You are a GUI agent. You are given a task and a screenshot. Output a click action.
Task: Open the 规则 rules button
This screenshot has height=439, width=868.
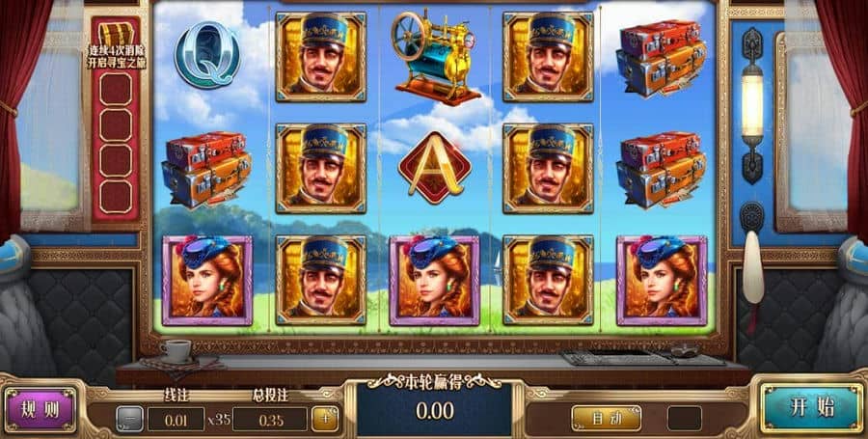40,410
